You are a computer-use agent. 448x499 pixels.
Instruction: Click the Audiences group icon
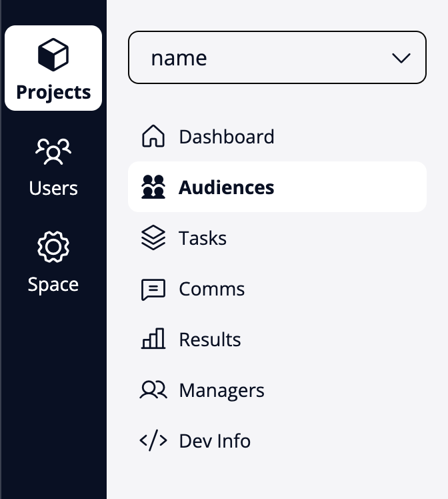pos(153,187)
